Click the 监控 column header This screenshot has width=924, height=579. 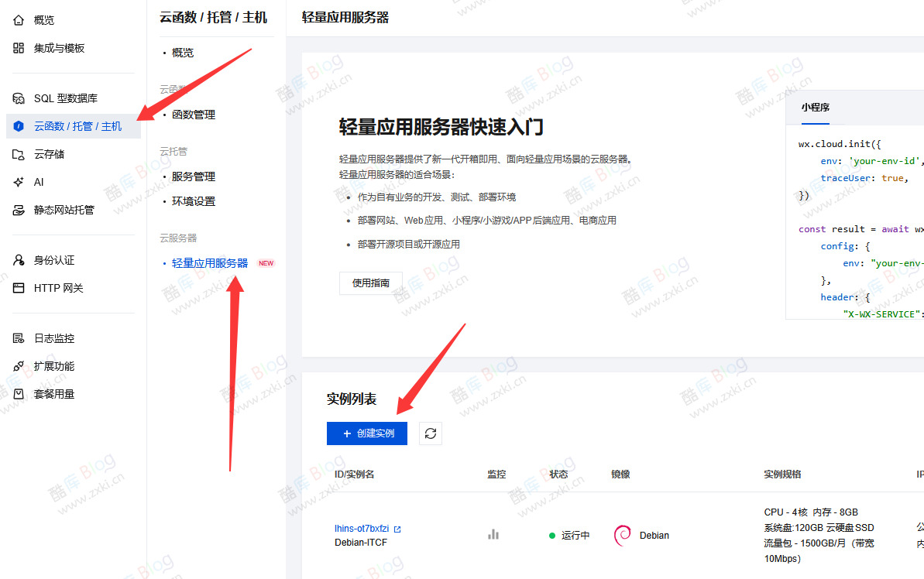point(496,475)
